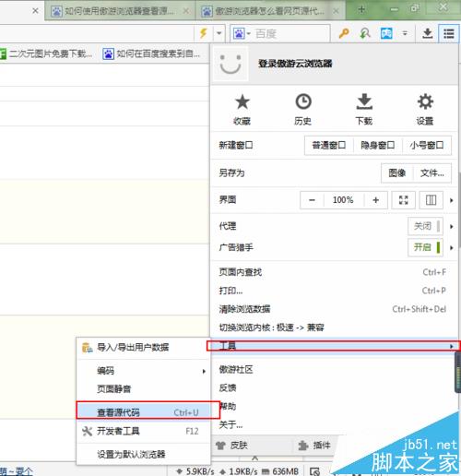This screenshot has width=461, height=476.
Task: Decrease zoom with the minus button
Action: [x=312, y=200]
